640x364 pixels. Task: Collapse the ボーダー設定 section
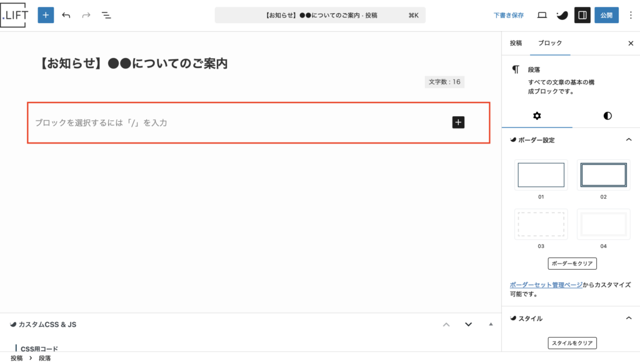[629, 140]
